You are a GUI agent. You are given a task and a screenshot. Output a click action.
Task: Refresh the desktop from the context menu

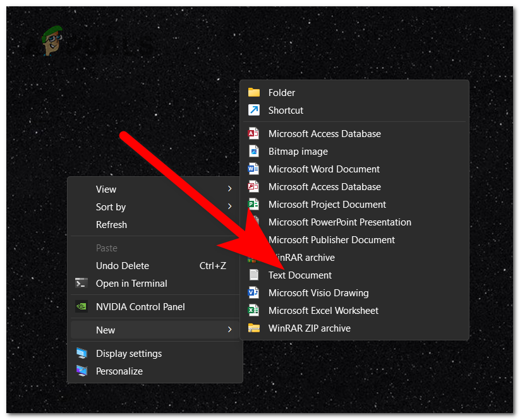click(111, 224)
